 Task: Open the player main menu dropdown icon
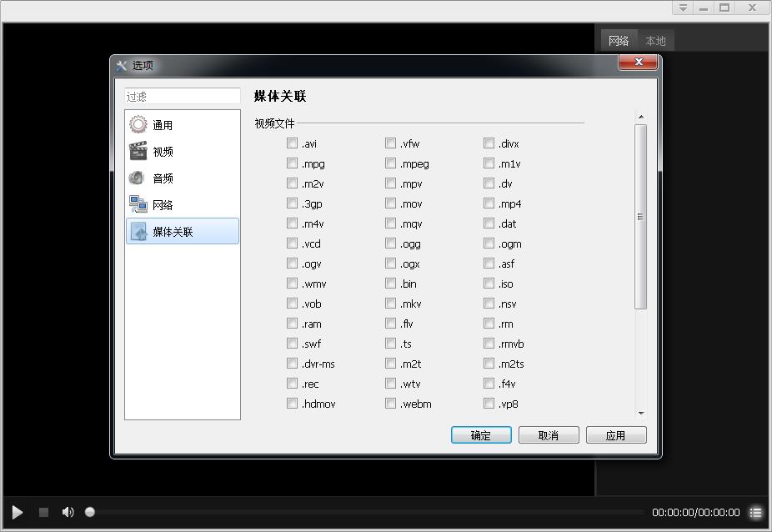click(x=683, y=8)
